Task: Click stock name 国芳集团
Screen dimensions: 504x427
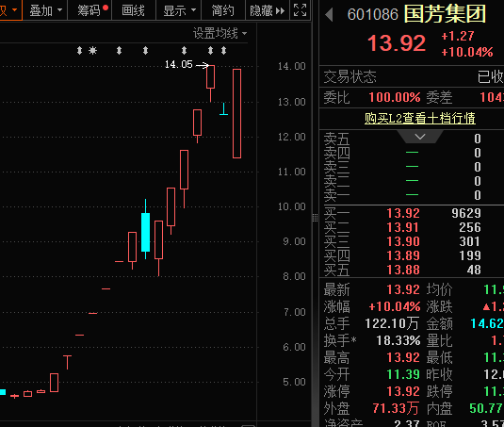Action: (445, 14)
